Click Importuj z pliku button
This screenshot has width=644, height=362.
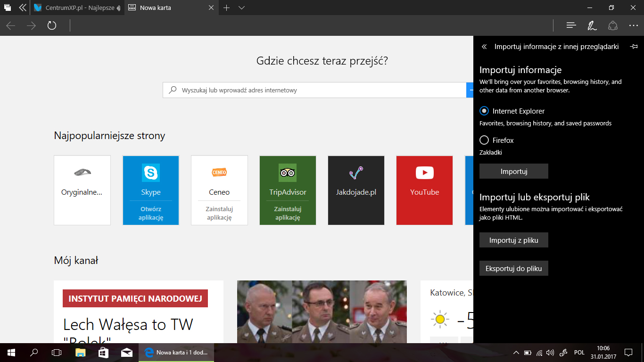tap(514, 240)
